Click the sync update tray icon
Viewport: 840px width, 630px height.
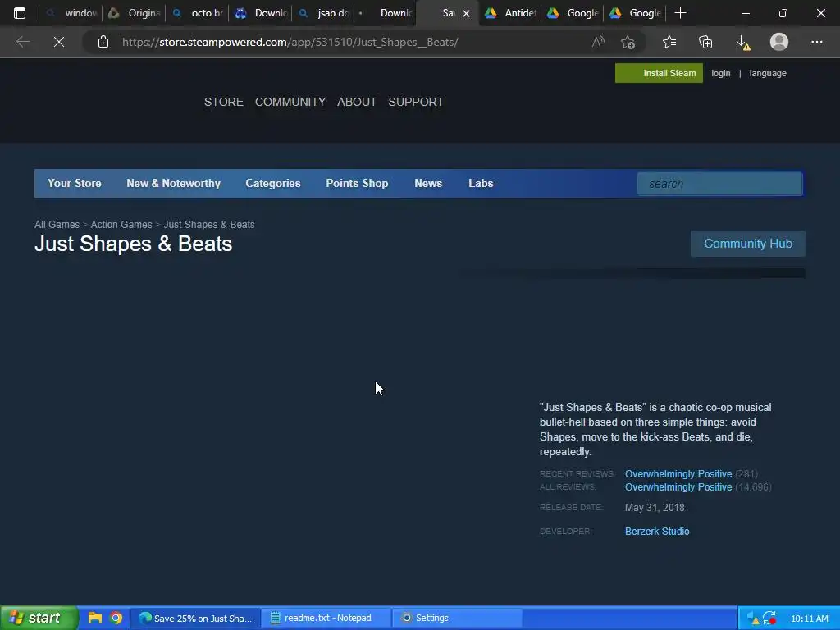point(769,619)
